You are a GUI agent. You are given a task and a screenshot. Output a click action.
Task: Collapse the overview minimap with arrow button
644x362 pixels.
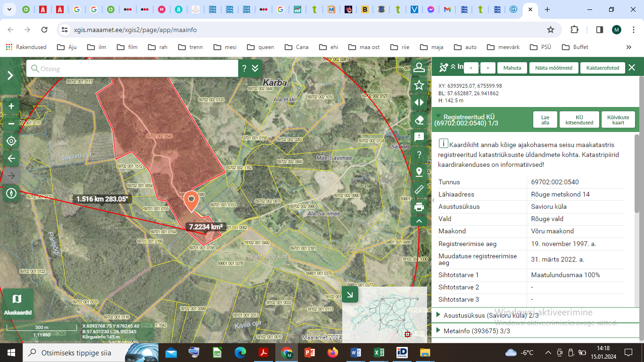point(350,295)
